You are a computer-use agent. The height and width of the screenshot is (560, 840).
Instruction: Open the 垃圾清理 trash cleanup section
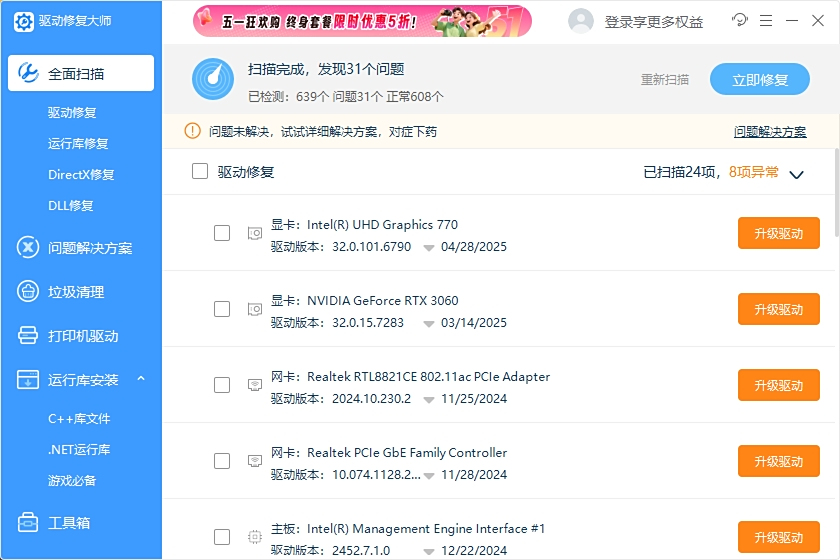point(75,292)
